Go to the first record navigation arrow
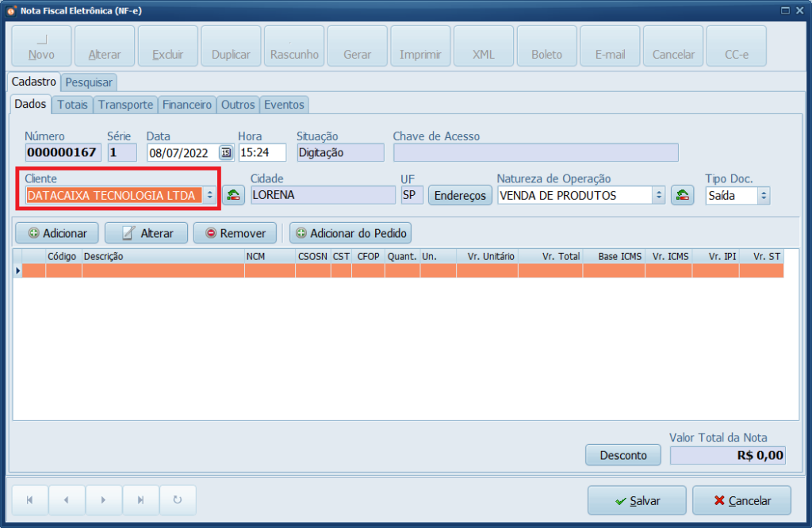This screenshot has height=528, width=812. coord(30,500)
